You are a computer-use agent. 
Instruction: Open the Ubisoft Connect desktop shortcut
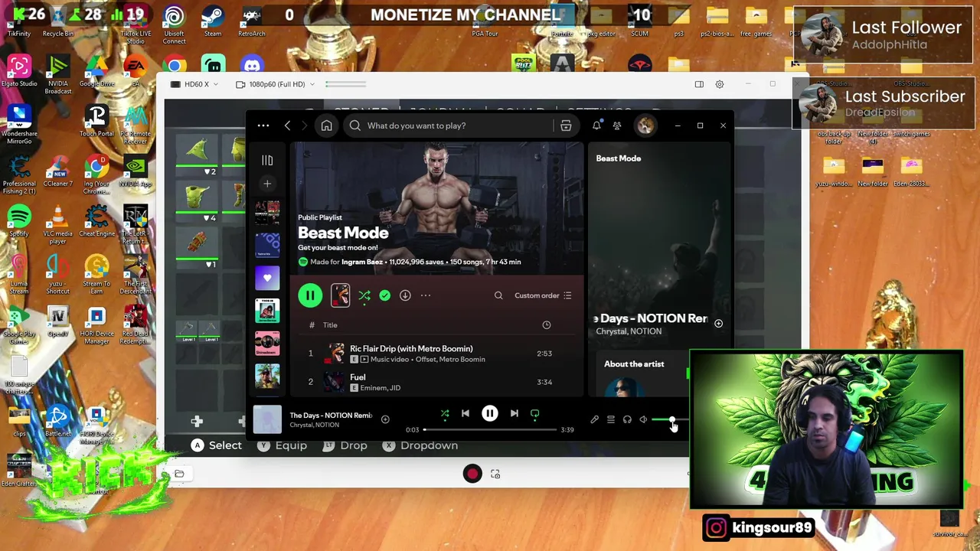click(174, 23)
